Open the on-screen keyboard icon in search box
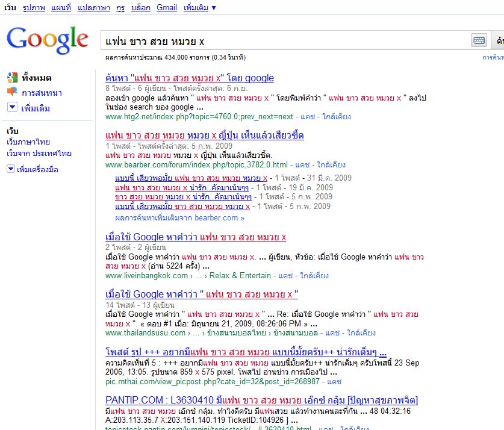This screenshot has width=504, height=430. [479, 40]
